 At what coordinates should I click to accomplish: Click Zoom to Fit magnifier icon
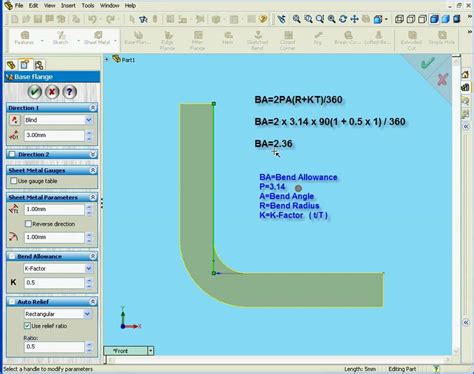click(296, 19)
